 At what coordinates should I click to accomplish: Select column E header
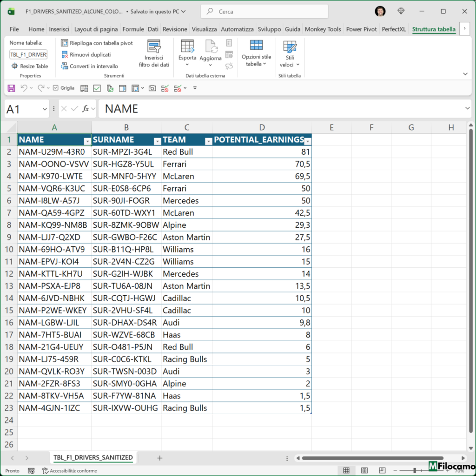(331, 127)
